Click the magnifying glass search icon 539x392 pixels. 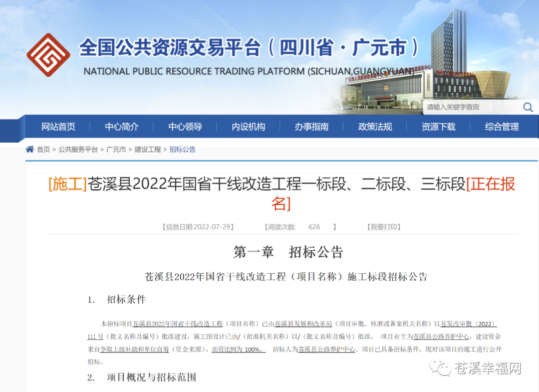[x=528, y=108]
